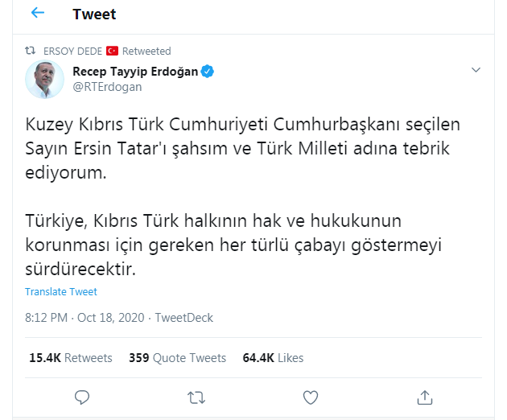Viewport: 507px width, 420px height.
Task: Click the Translate Tweet link
Action: coord(61,291)
